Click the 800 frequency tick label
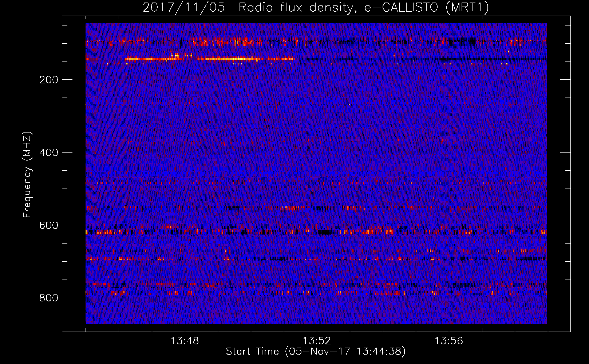This screenshot has height=364, width=589. click(49, 298)
